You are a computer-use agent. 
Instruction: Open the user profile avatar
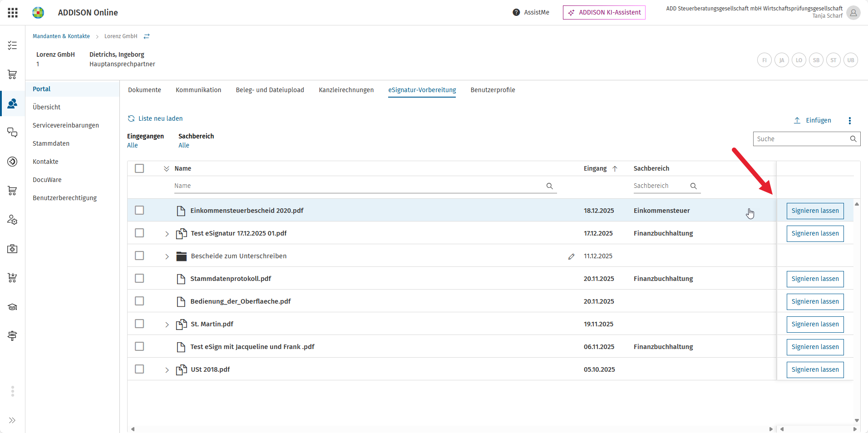(x=853, y=13)
